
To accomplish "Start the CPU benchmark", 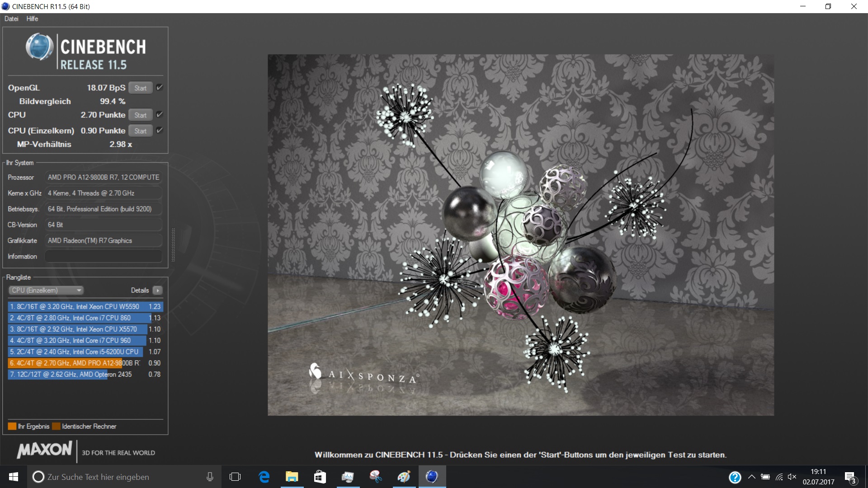I will (140, 115).
